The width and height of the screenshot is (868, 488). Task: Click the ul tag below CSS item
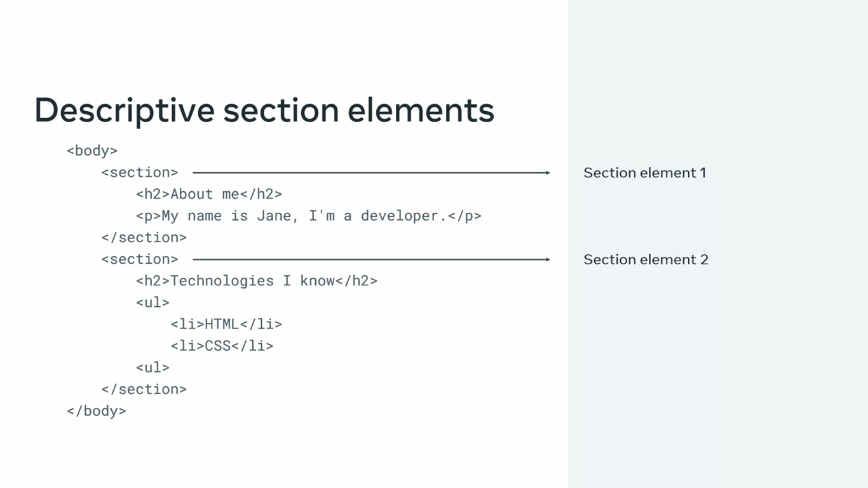point(153,367)
